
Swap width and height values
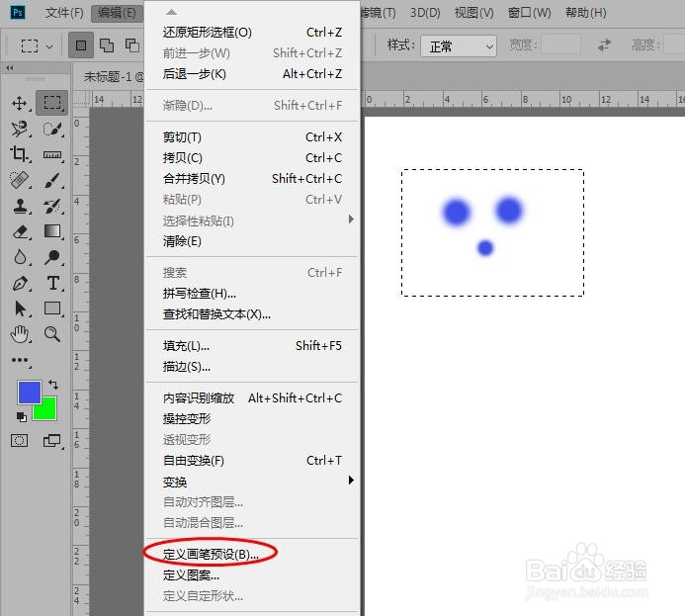604,45
